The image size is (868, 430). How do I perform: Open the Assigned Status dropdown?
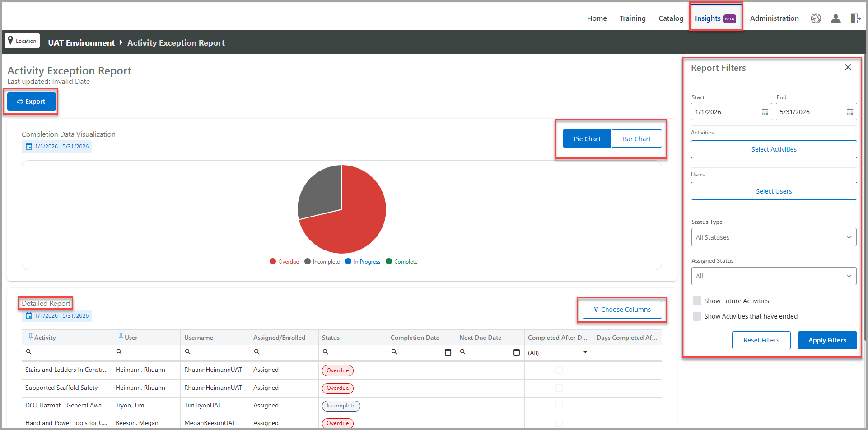(774, 276)
